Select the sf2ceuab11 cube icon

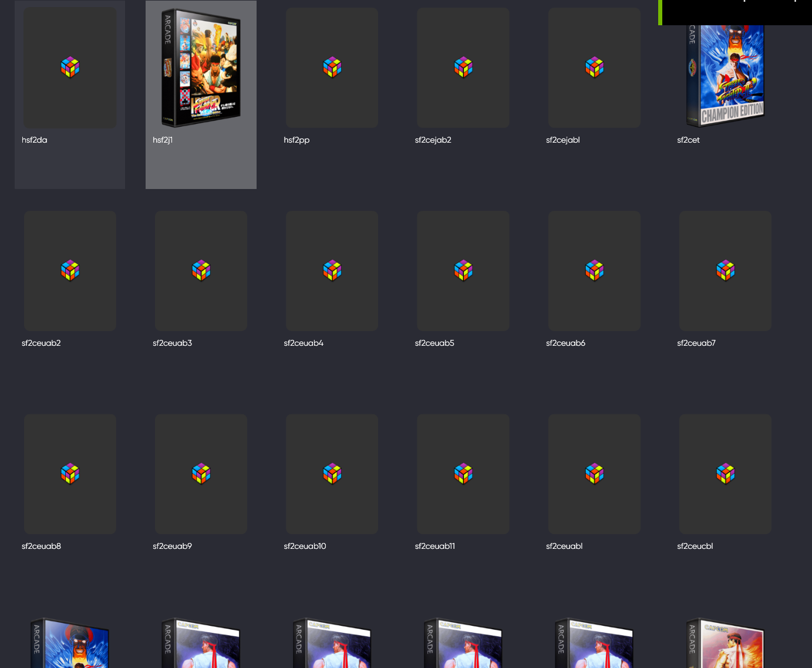click(x=463, y=474)
